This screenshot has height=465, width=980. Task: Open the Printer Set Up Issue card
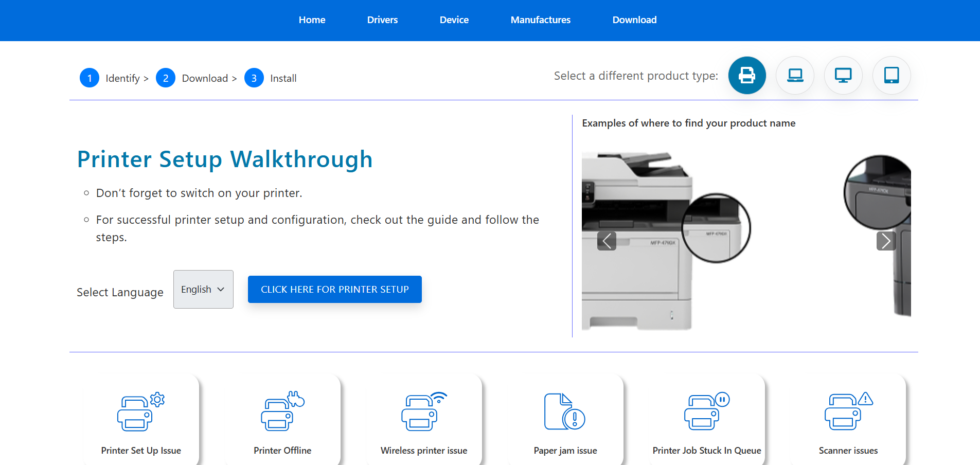[x=141, y=419]
